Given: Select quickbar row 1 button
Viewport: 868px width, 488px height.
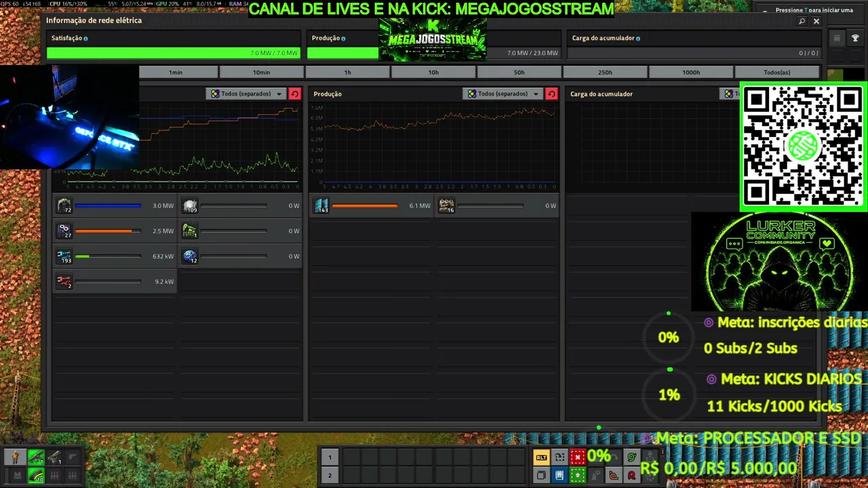Looking at the screenshot, I should [x=330, y=457].
